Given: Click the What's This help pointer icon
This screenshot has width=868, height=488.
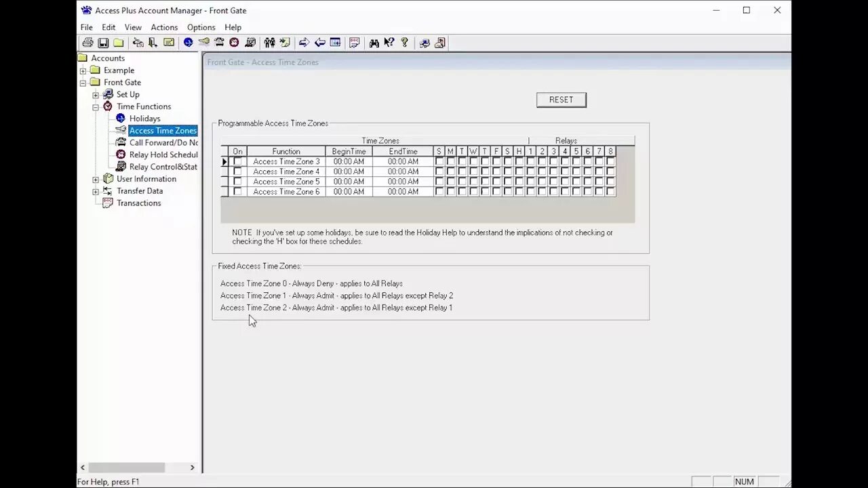Looking at the screenshot, I should (389, 43).
